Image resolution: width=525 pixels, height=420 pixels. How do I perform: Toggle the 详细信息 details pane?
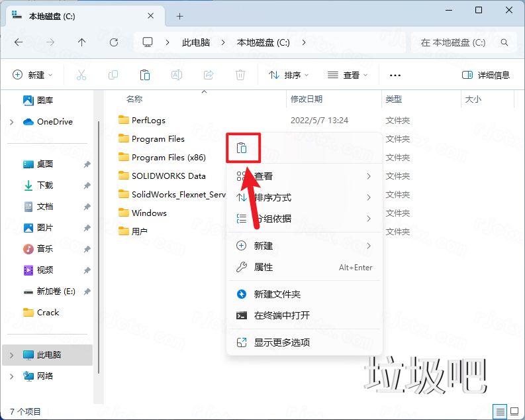486,75
